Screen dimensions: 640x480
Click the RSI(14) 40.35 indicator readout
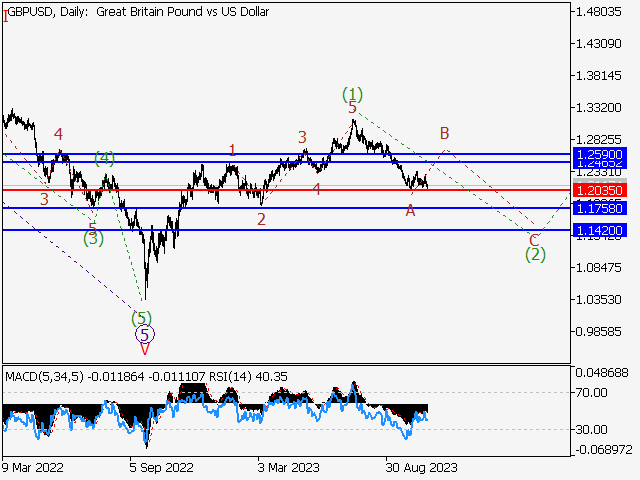(x=248, y=376)
